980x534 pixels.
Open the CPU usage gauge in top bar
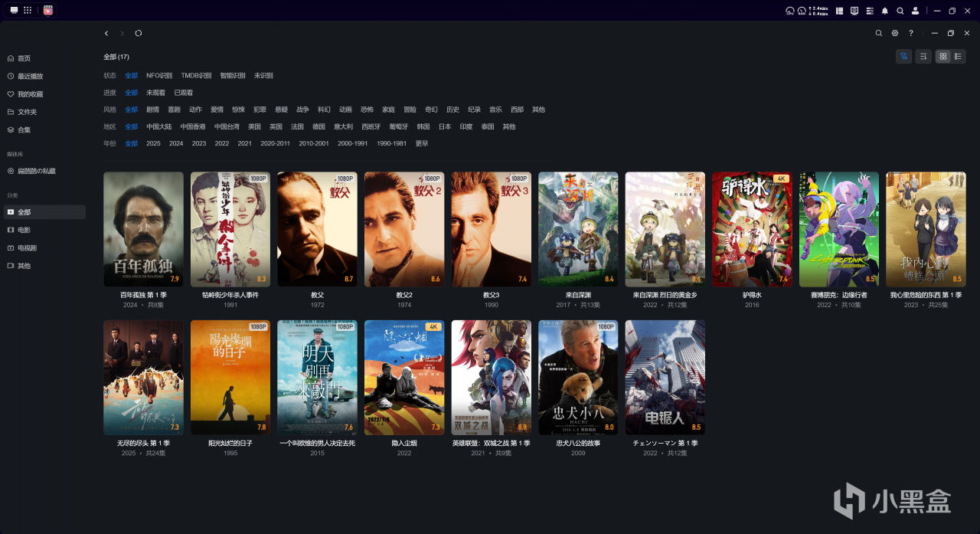click(790, 11)
